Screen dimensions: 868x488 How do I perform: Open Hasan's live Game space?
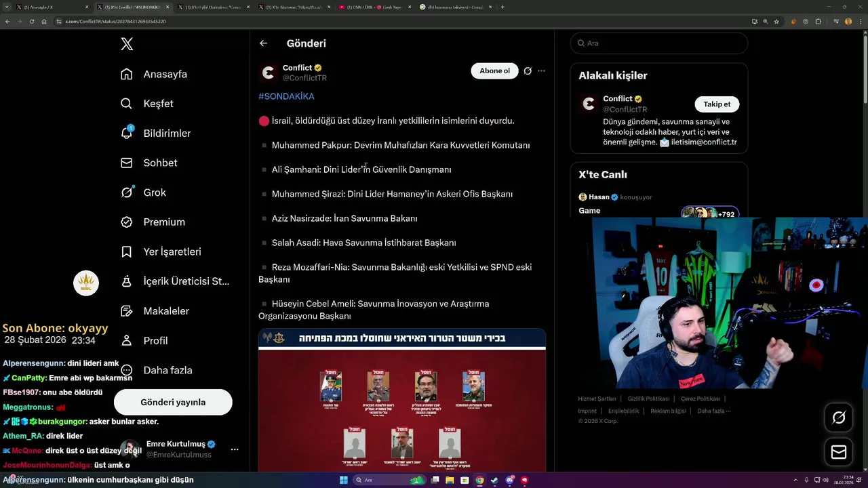click(658, 203)
